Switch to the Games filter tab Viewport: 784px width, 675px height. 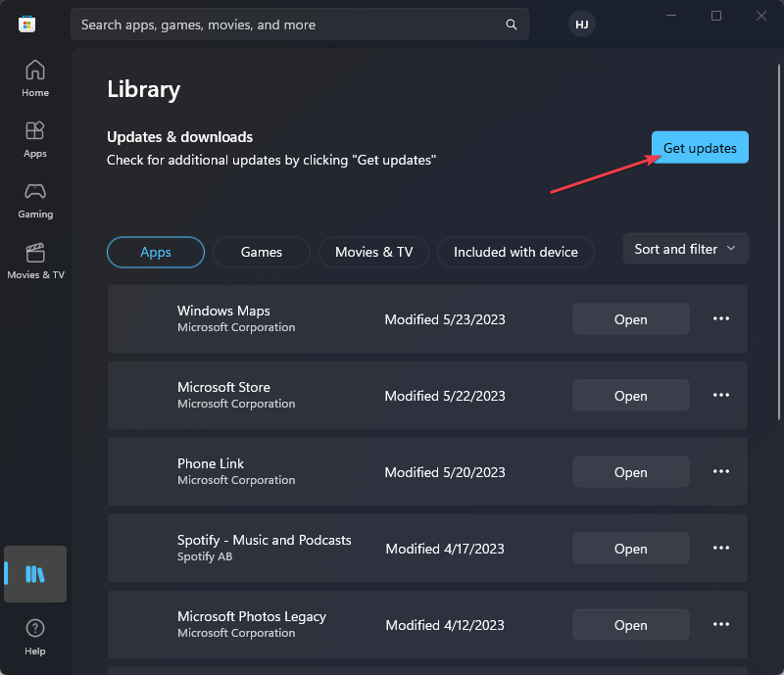pos(262,252)
